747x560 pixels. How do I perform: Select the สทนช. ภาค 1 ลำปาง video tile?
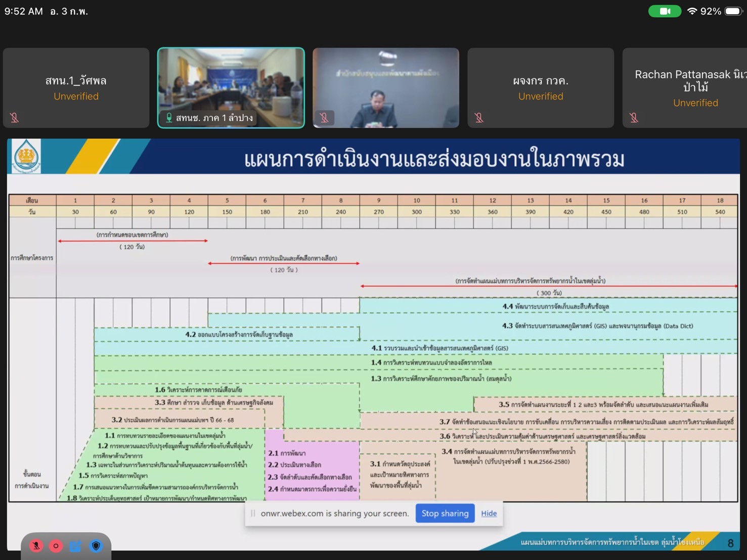point(231,81)
